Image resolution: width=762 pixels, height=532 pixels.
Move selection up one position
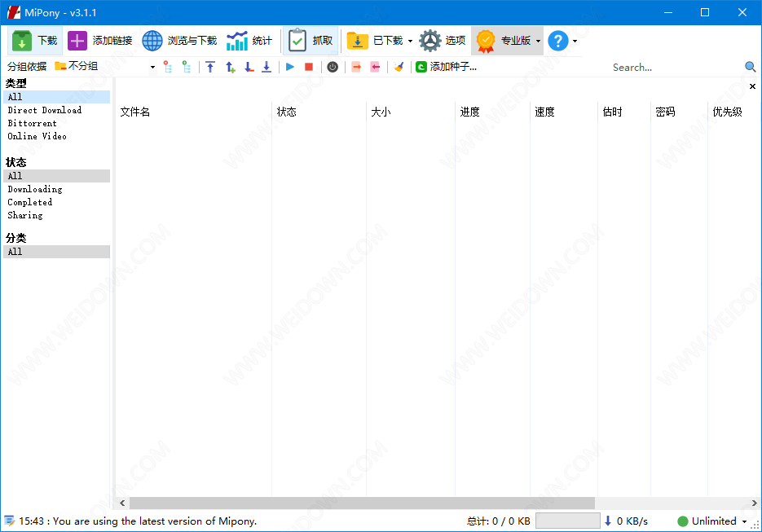231,67
